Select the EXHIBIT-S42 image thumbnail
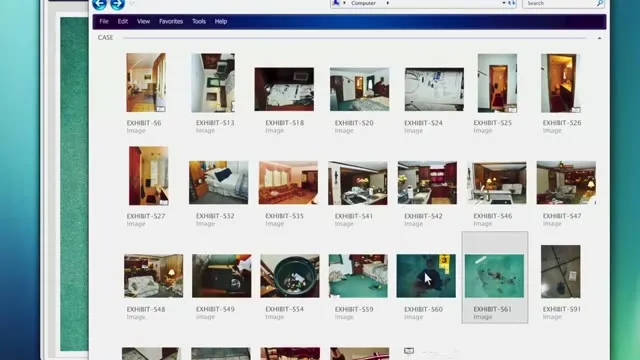The height and width of the screenshot is (360, 640). pyautogui.click(x=427, y=182)
